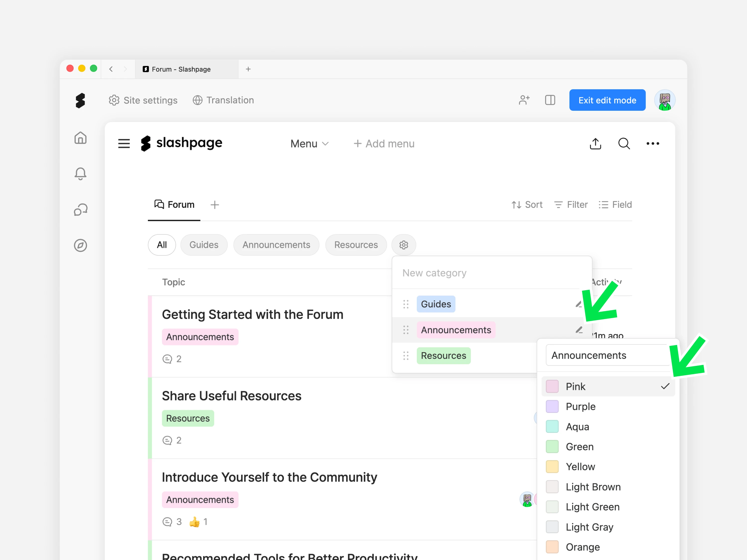Filter by Guides category chip

[x=204, y=245]
